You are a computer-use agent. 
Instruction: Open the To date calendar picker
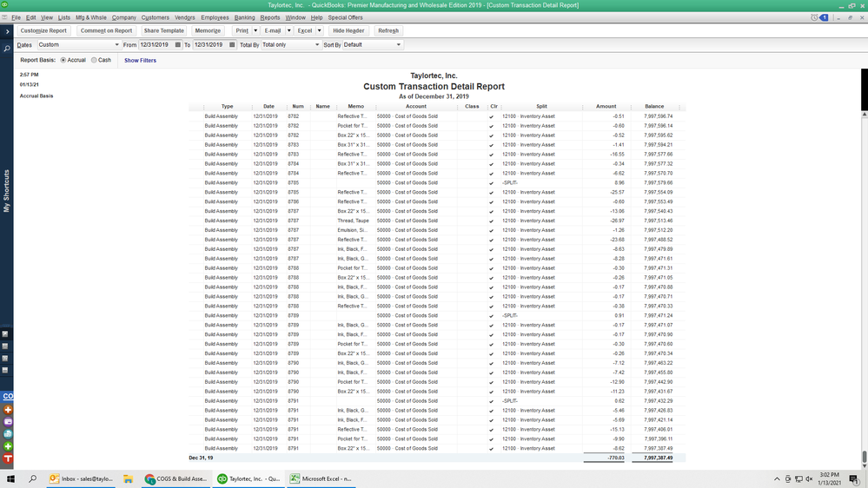pos(232,45)
